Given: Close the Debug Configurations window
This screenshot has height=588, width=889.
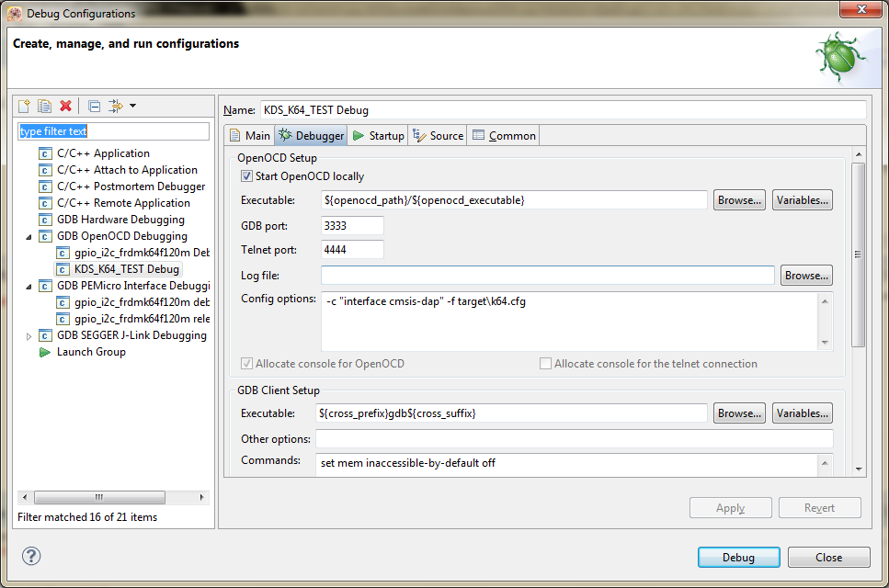Looking at the screenshot, I should pyautogui.click(x=861, y=9).
